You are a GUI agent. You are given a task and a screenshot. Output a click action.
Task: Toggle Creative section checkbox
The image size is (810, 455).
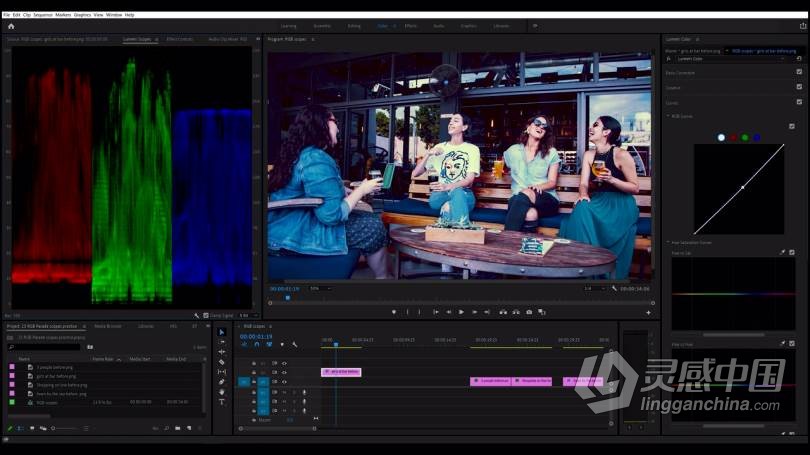click(799, 87)
